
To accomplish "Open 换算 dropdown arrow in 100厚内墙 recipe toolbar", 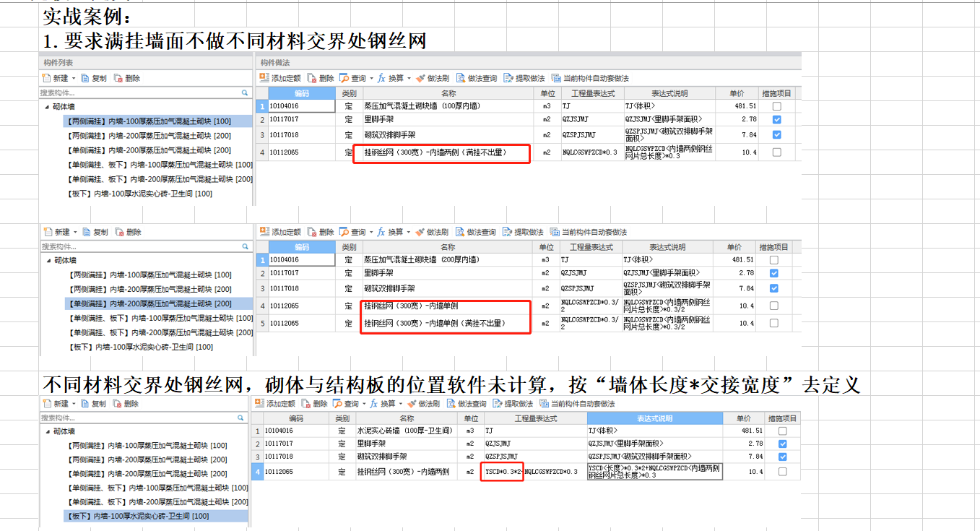I will pos(409,78).
